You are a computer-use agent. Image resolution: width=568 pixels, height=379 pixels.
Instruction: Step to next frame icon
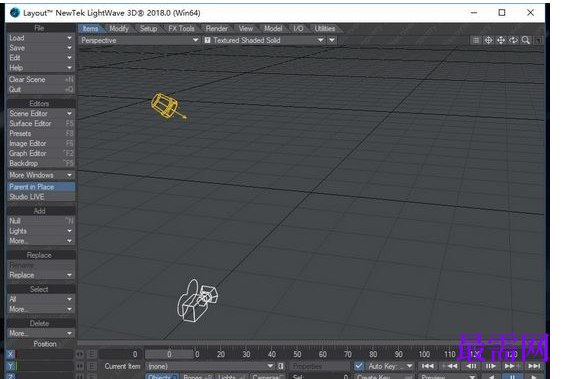tap(491, 366)
